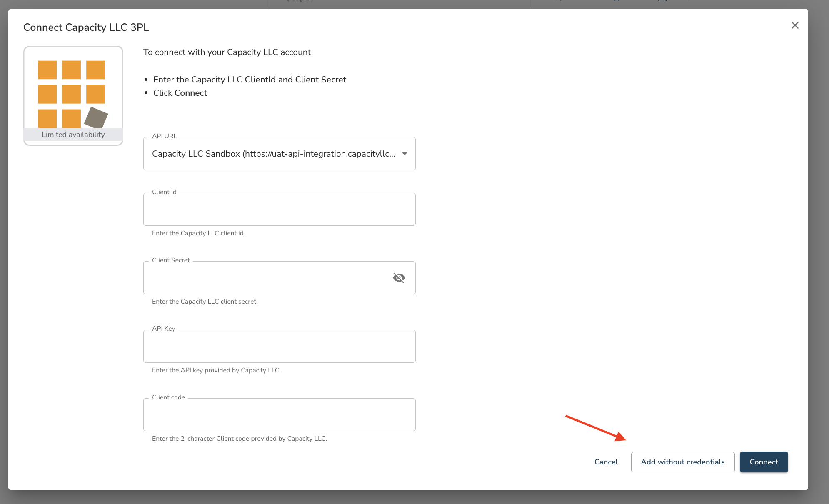Image resolution: width=829 pixels, height=504 pixels.
Task: Click the 'Click Connect' instruction bullet
Action: tap(180, 93)
